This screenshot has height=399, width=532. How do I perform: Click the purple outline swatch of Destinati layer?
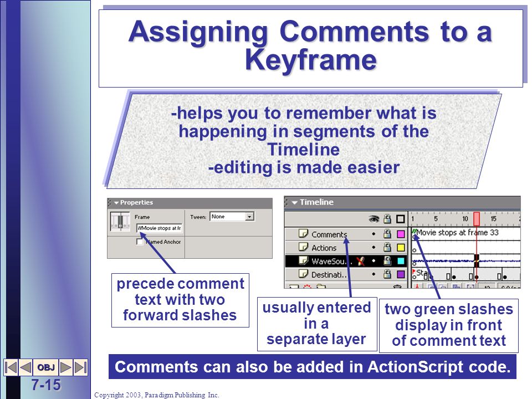tap(401, 274)
